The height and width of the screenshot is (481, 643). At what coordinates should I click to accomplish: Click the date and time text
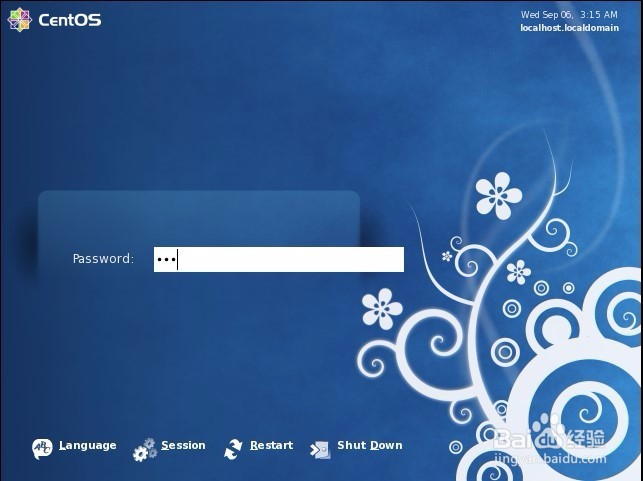pyautogui.click(x=569, y=15)
